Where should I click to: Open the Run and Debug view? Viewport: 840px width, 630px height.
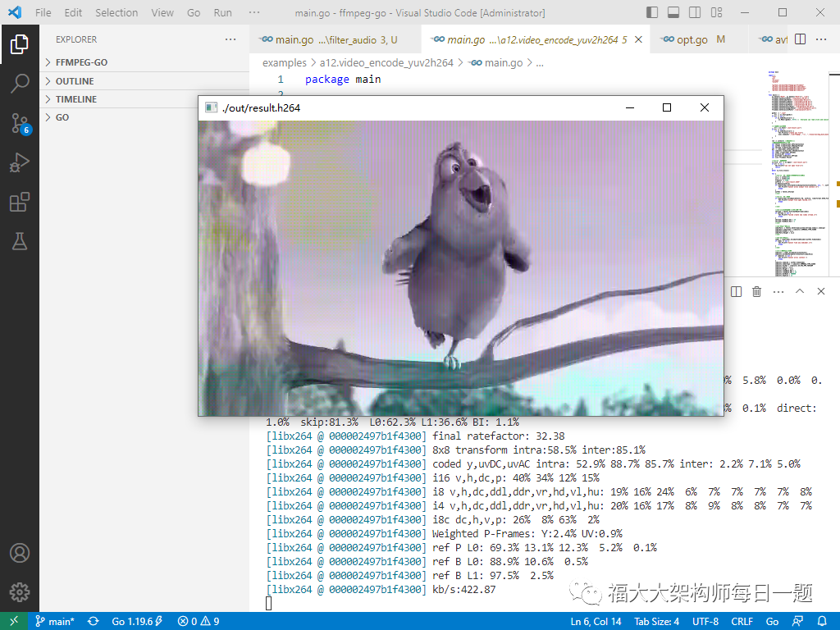click(20, 162)
